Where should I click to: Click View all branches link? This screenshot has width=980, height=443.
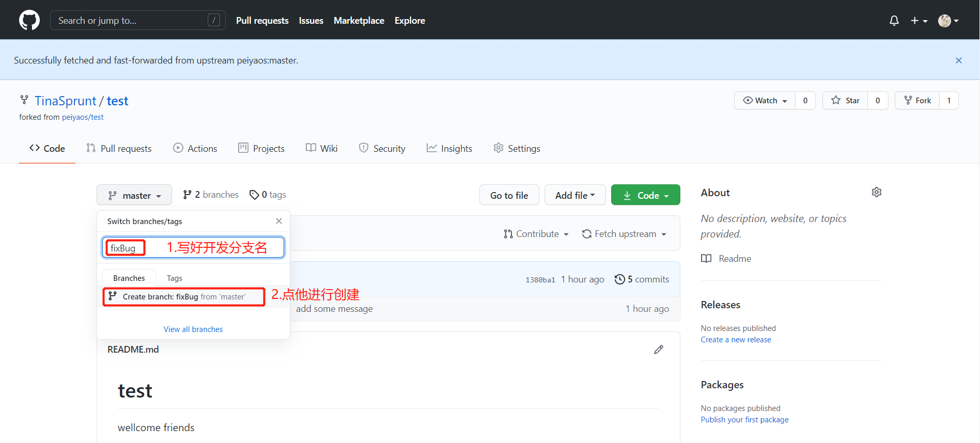(x=193, y=329)
